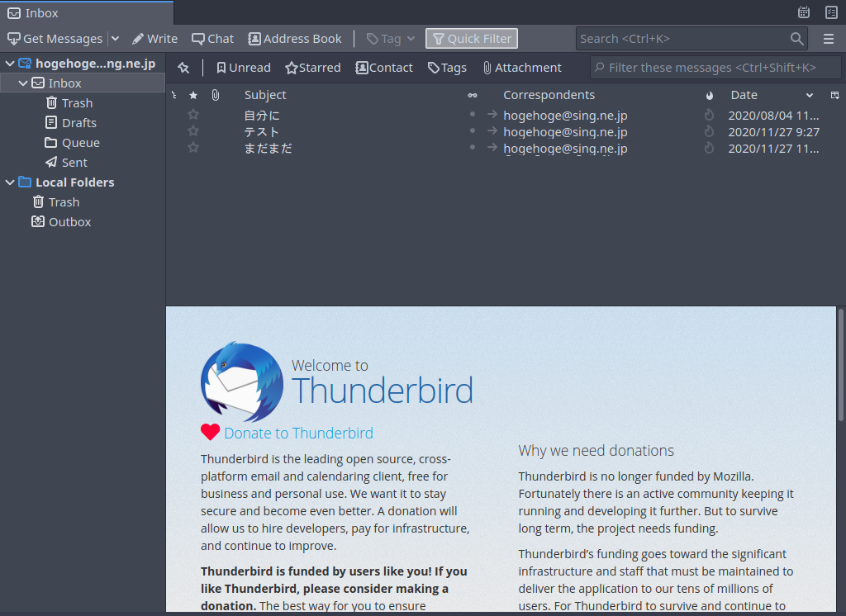This screenshot has width=846, height=616.
Task: Sort by the Attachment column header
Action: pos(216,96)
